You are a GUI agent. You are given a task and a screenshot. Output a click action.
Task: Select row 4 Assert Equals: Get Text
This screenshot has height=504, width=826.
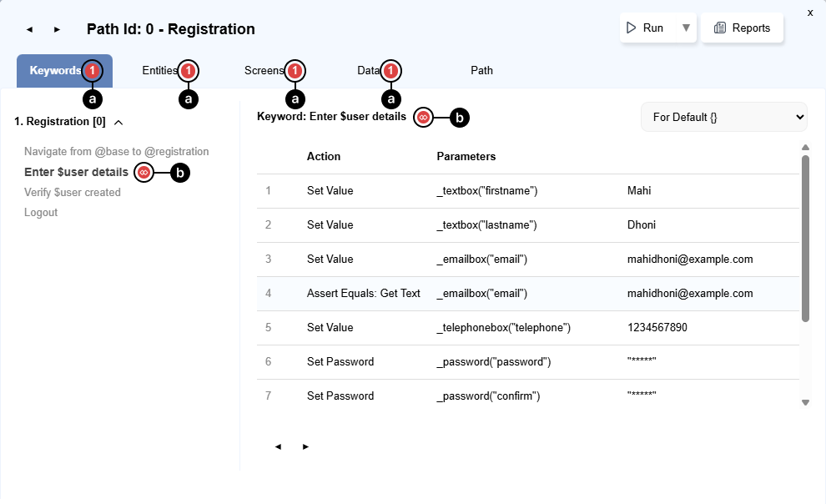(x=363, y=294)
